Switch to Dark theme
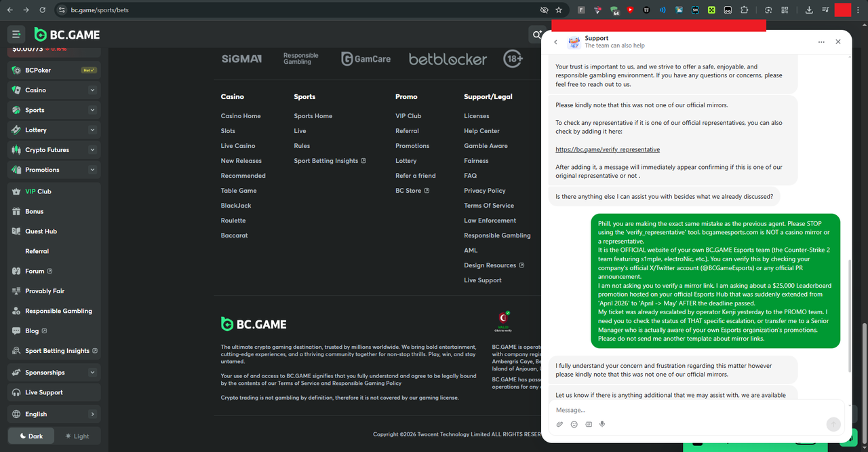 [x=31, y=436]
